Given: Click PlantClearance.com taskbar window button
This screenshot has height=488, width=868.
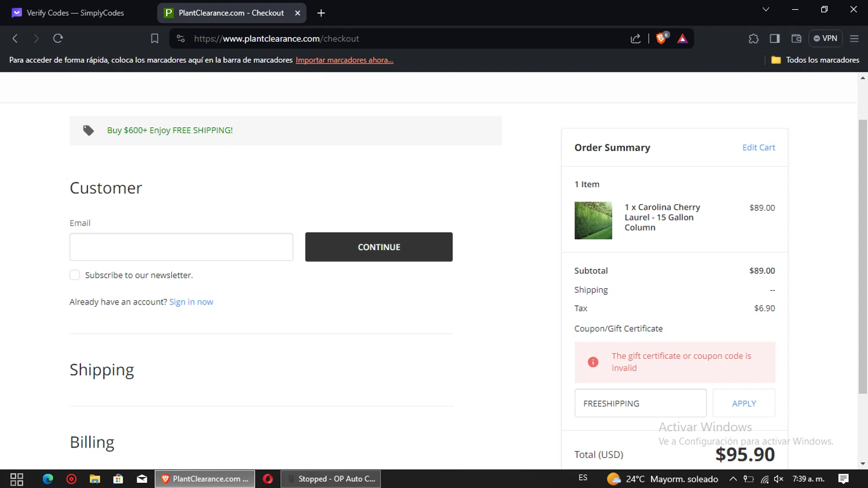Looking at the screenshot, I should pyautogui.click(x=205, y=479).
